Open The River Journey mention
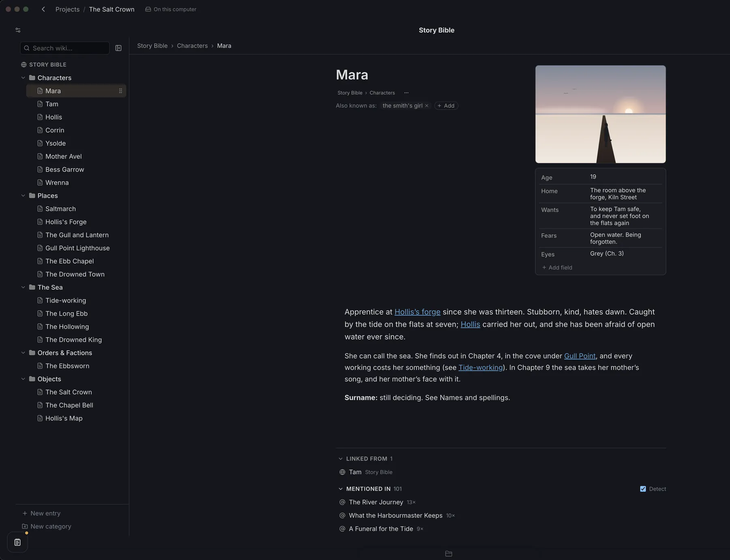 pyautogui.click(x=376, y=502)
